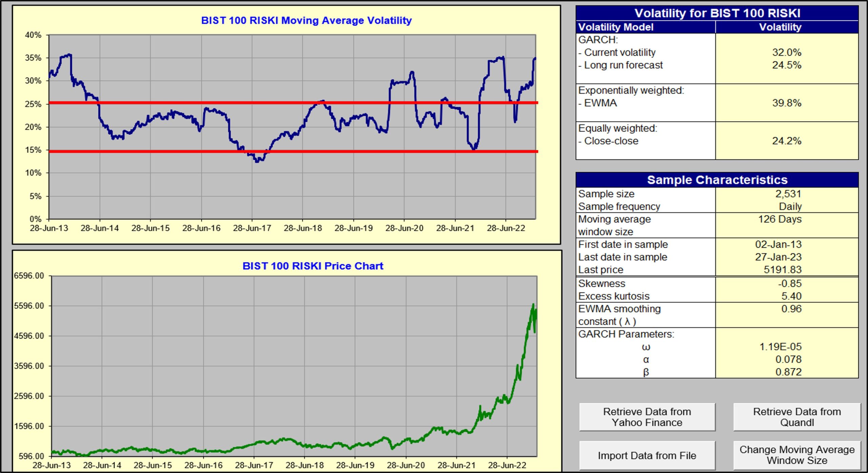Click the 28-Jun-20 label on price chart axis

click(406, 465)
